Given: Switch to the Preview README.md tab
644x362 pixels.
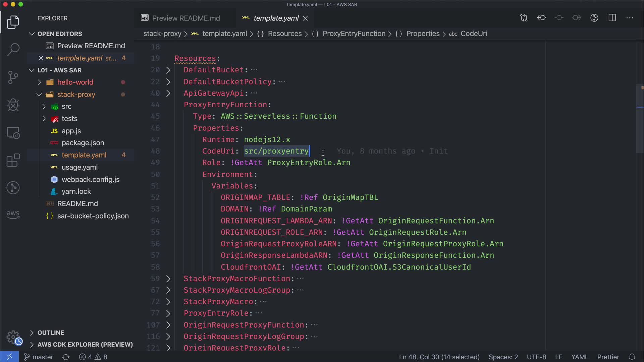Looking at the screenshot, I should coord(185,18).
